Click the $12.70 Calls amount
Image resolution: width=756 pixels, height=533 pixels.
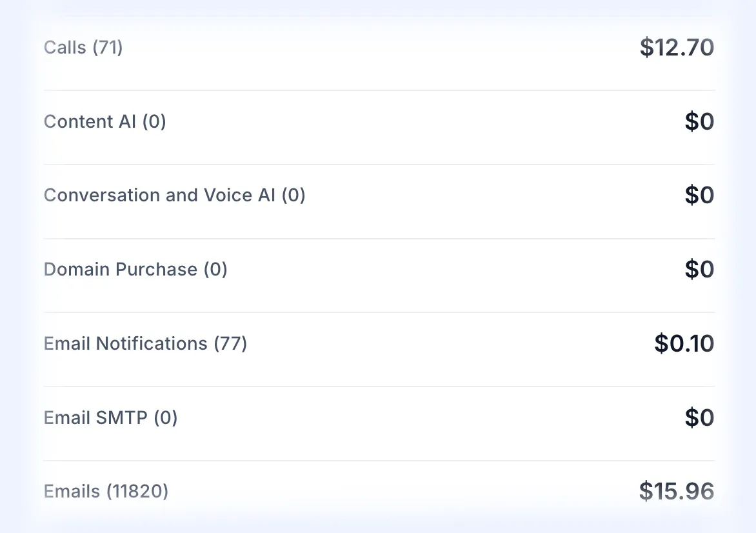(677, 47)
